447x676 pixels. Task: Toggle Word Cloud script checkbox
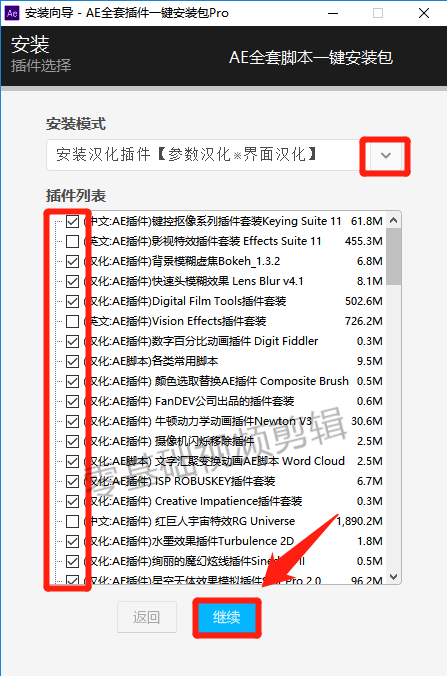click(x=72, y=461)
